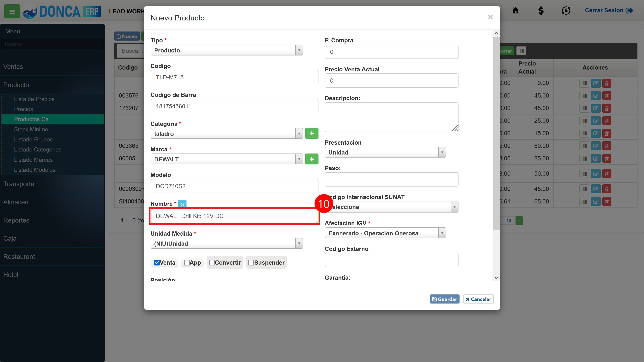
Task: Open barcode for the product priced 15.00
Action: tap(584, 133)
